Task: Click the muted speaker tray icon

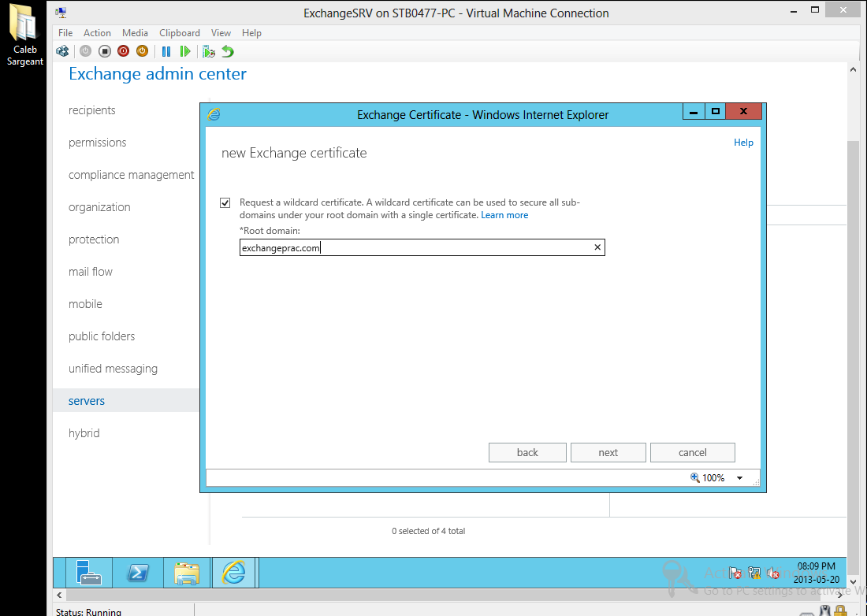Action: (x=773, y=573)
